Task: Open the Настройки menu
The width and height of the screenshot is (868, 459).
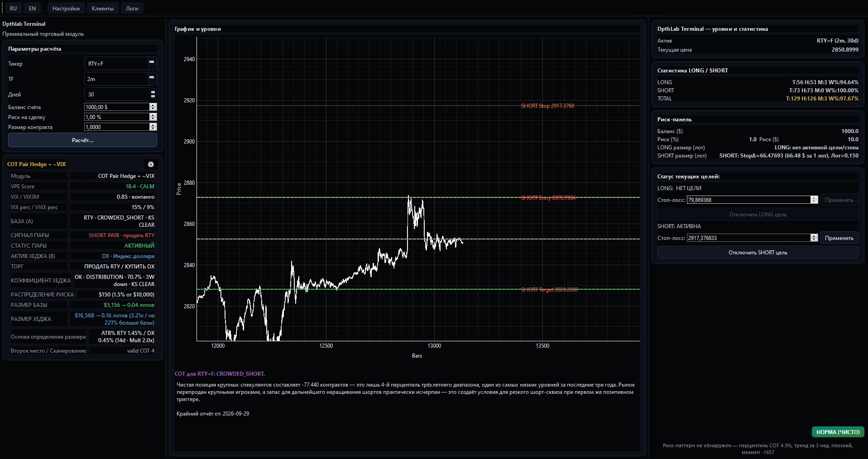Action: pyautogui.click(x=66, y=8)
